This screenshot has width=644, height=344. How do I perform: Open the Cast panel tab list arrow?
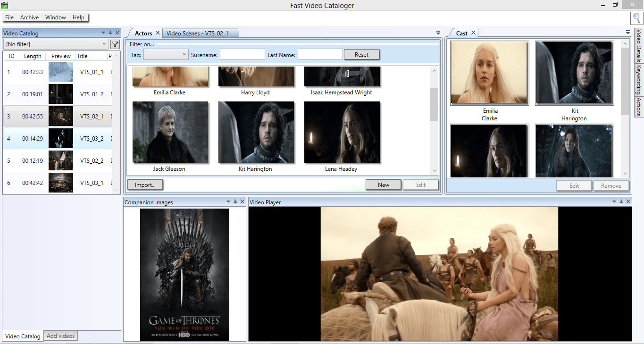(x=628, y=33)
